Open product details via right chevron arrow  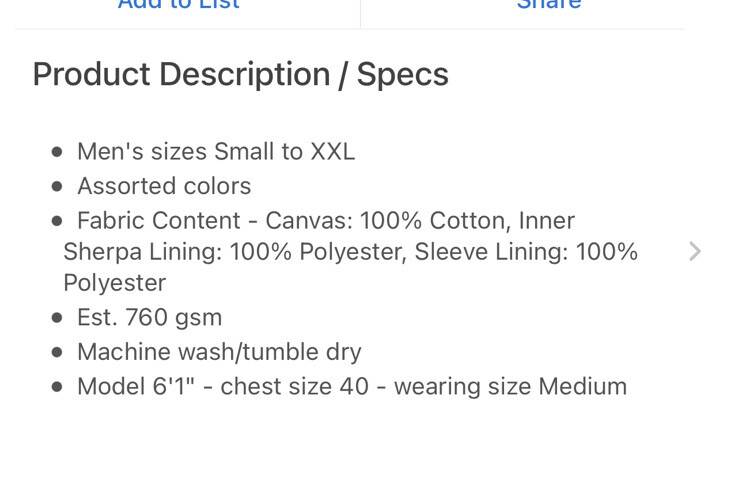coord(695,252)
